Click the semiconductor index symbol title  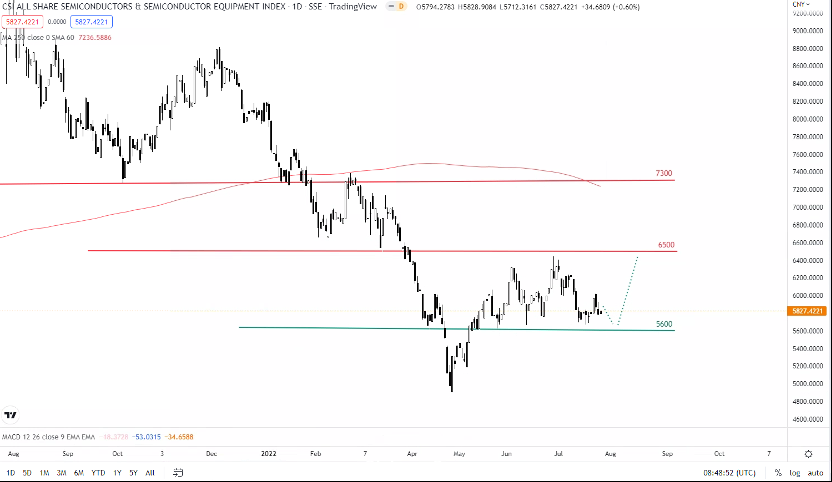point(142,7)
